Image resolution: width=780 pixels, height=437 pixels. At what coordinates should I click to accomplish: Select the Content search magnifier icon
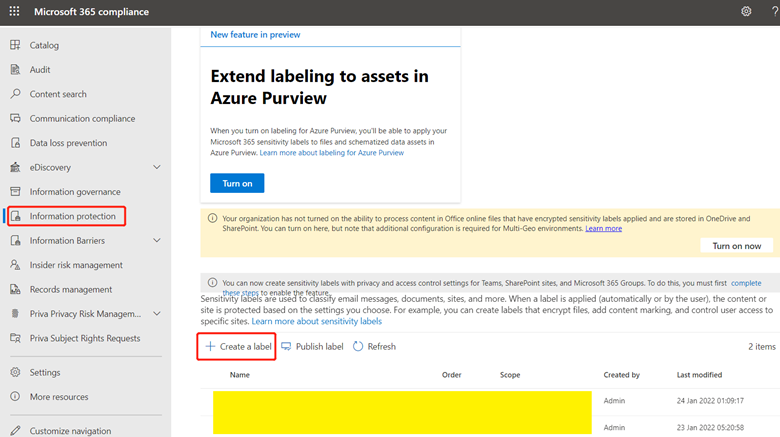click(x=15, y=94)
